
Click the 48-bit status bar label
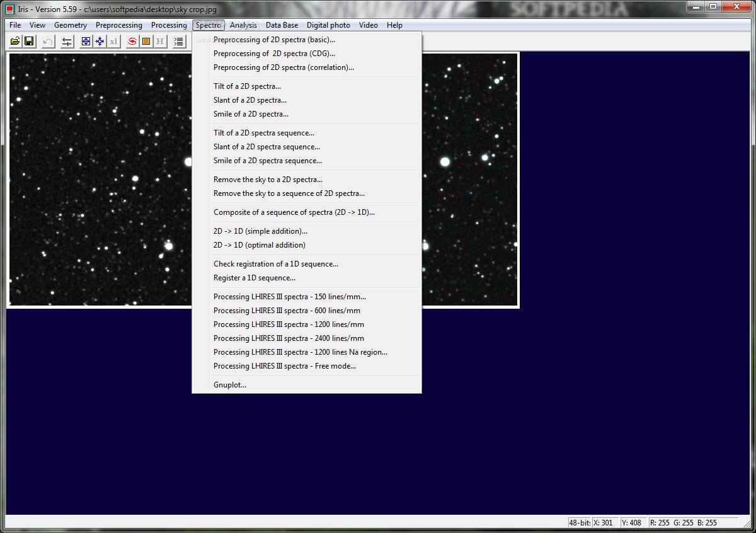[x=579, y=522]
